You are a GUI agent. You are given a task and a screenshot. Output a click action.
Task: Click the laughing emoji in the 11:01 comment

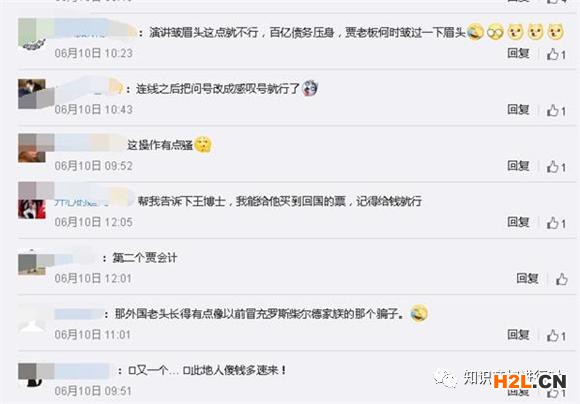(x=419, y=313)
